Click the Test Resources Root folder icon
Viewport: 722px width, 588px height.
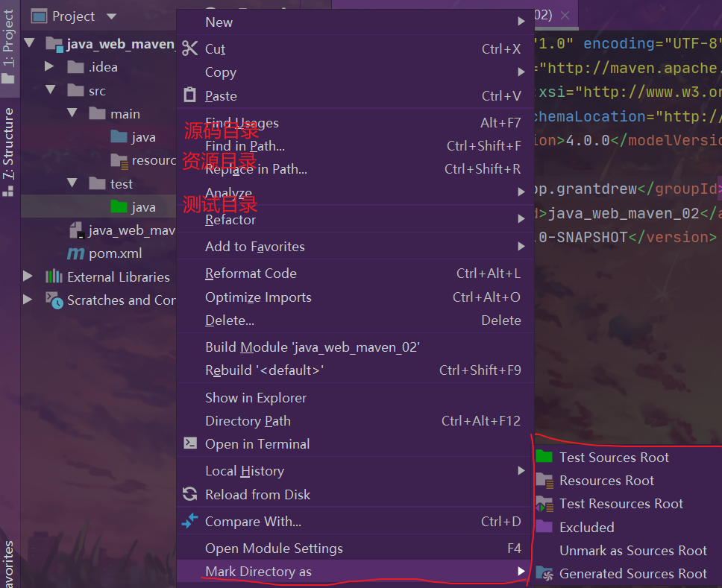point(544,504)
